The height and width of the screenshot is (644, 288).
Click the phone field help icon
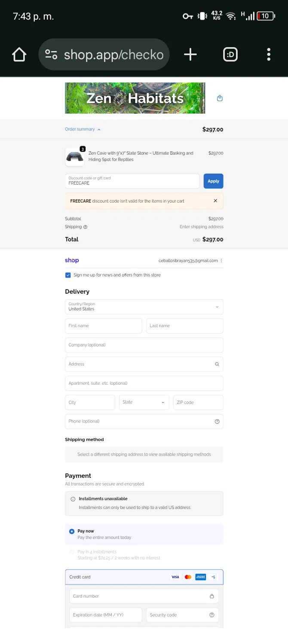click(x=217, y=422)
